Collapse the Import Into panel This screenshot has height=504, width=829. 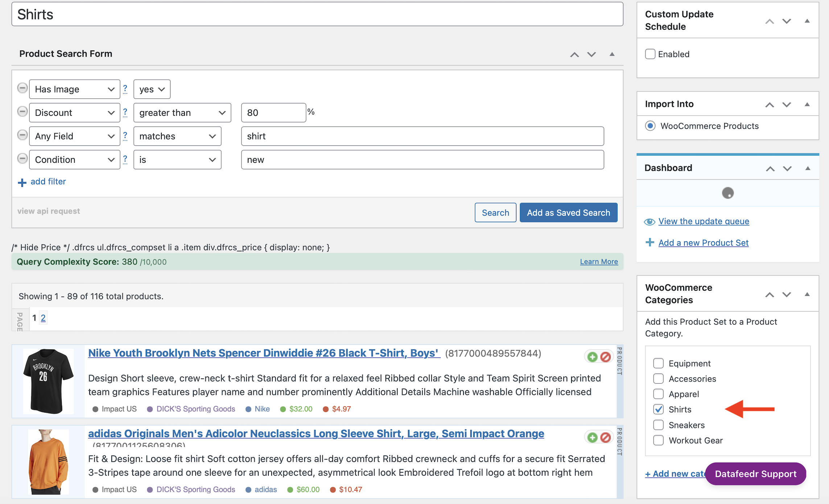click(x=807, y=104)
